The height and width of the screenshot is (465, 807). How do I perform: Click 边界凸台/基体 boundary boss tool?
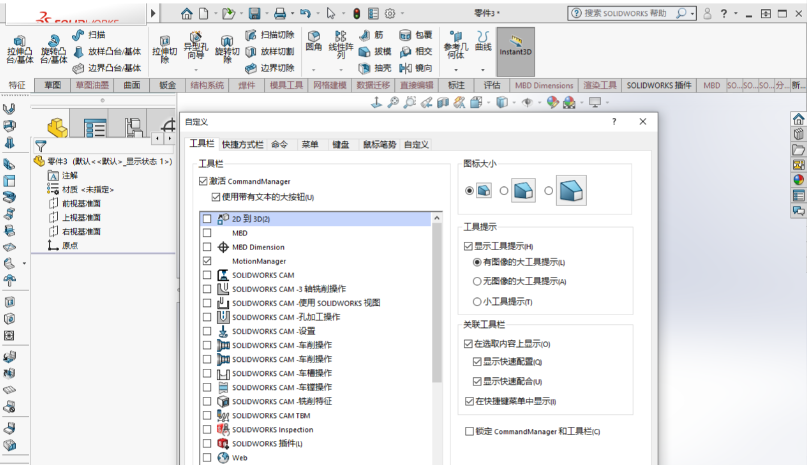coord(107,68)
